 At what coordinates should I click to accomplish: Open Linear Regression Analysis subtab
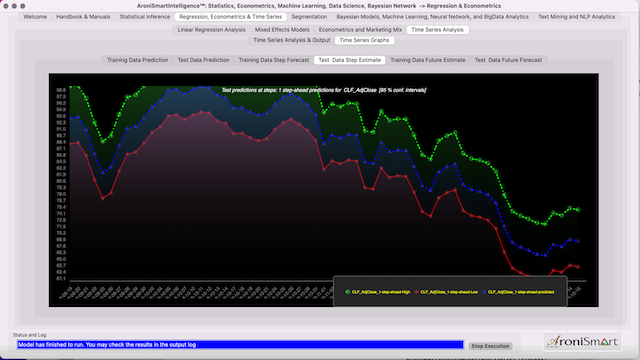click(211, 30)
